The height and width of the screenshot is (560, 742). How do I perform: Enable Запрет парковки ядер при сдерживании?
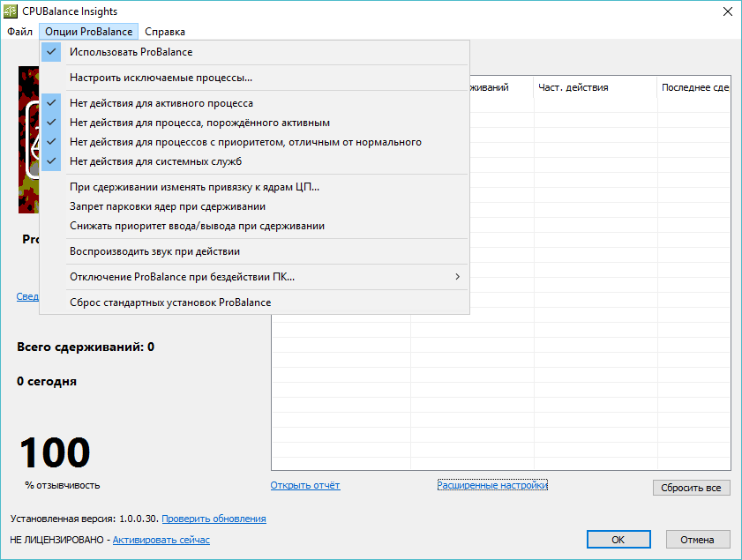pos(255,206)
